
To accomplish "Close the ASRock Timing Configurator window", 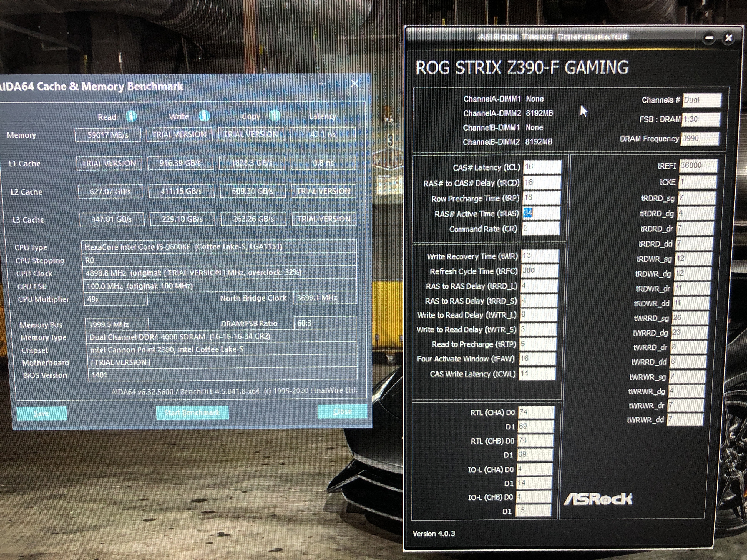I will click(x=728, y=38).
